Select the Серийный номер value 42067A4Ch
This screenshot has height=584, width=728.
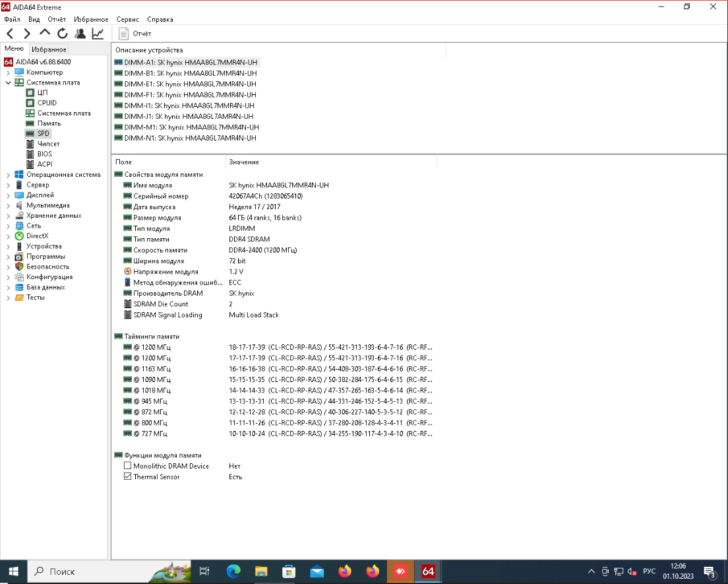click(266, 196)
